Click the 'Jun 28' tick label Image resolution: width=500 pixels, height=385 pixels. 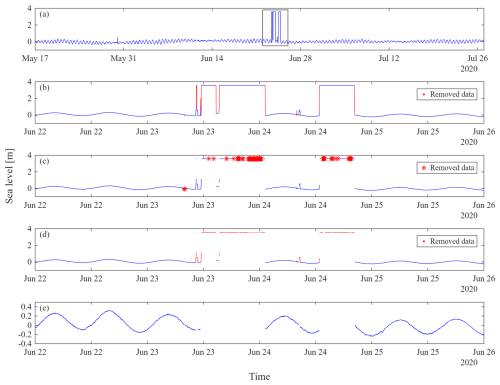(x=300, y=58)
